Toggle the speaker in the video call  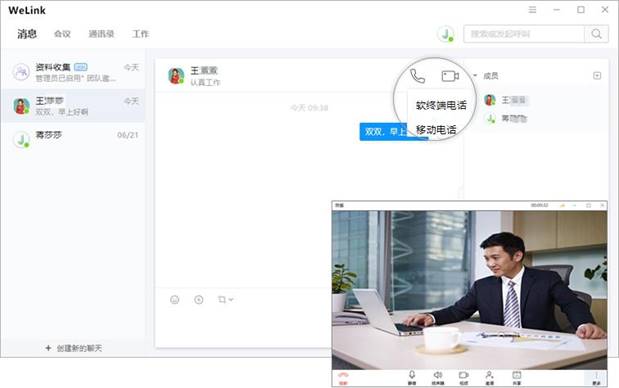[438, 378]
